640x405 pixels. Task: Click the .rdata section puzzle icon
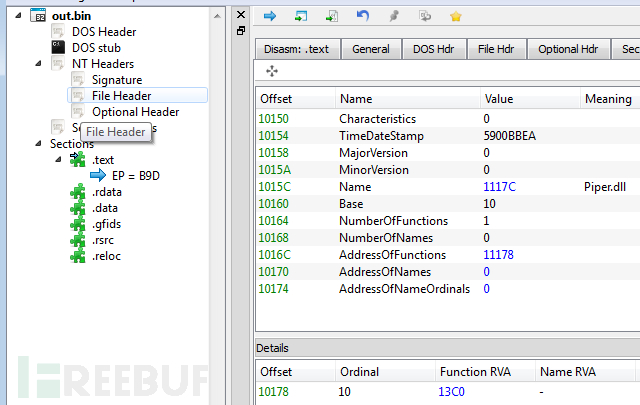click(x=78, y=192)
